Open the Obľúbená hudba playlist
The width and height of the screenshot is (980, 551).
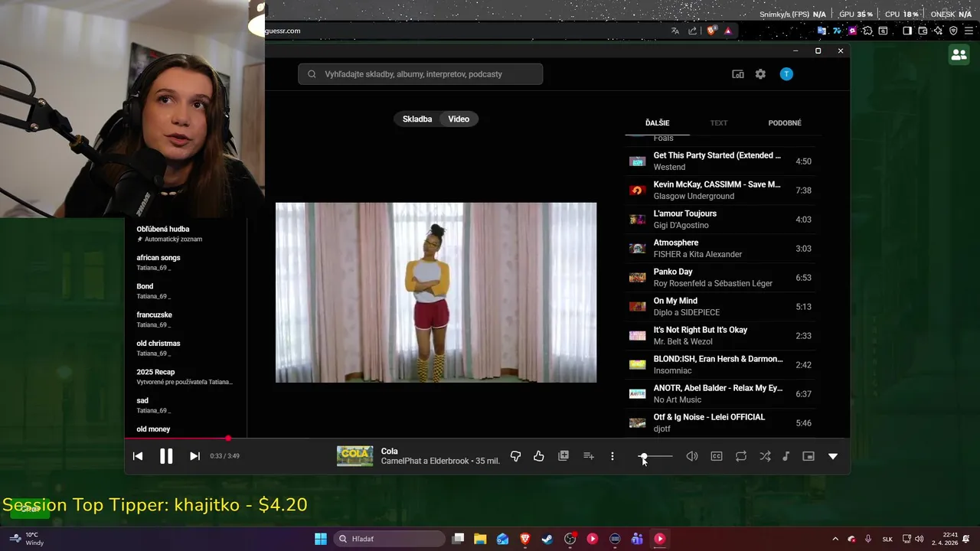[186, 234]
